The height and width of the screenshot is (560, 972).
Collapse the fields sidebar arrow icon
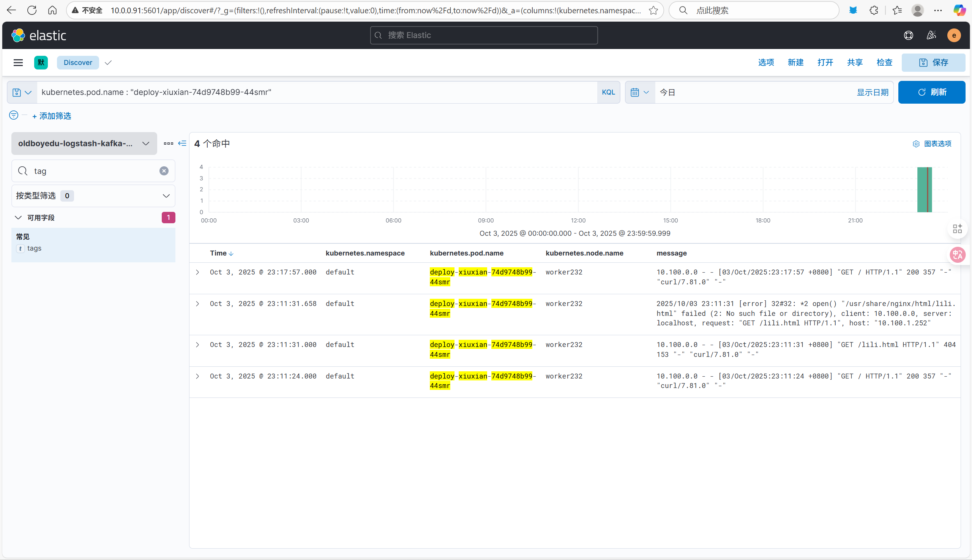(182, 144)
